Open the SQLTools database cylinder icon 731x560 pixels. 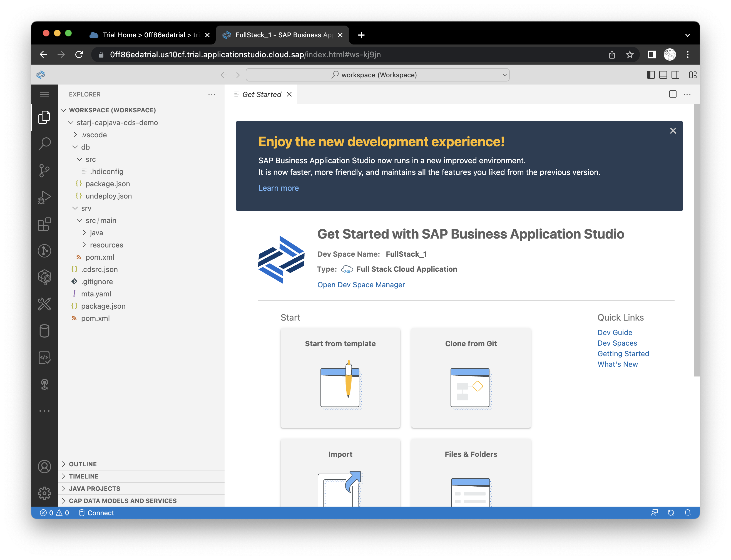44,331
